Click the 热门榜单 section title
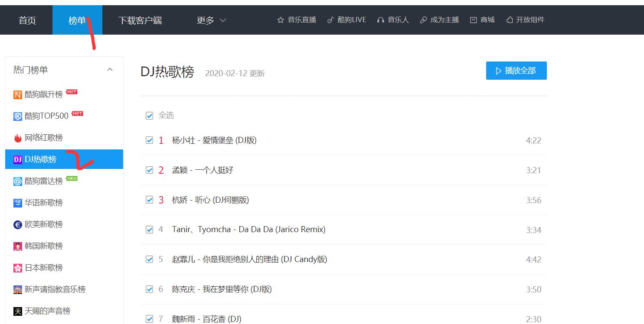The image size is (644, 324). pos(30,70)
